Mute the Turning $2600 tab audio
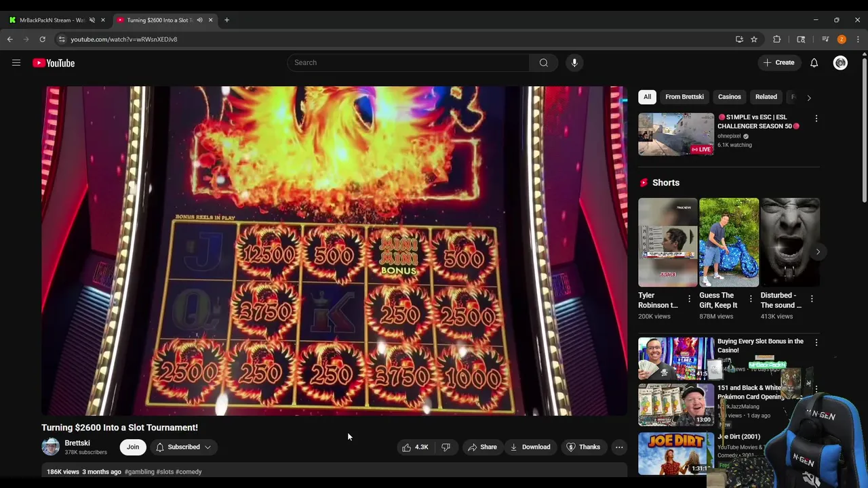Image resolution: width=868 pixels, height=488 pixels. click(199, 20)
